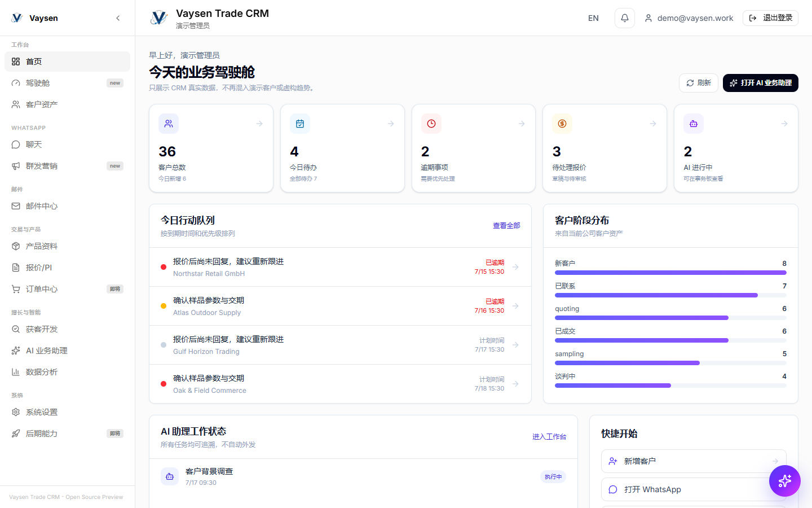Click the Vaysen sidebar logo
The height and width of the screenshot is (508, 812).
17,18
